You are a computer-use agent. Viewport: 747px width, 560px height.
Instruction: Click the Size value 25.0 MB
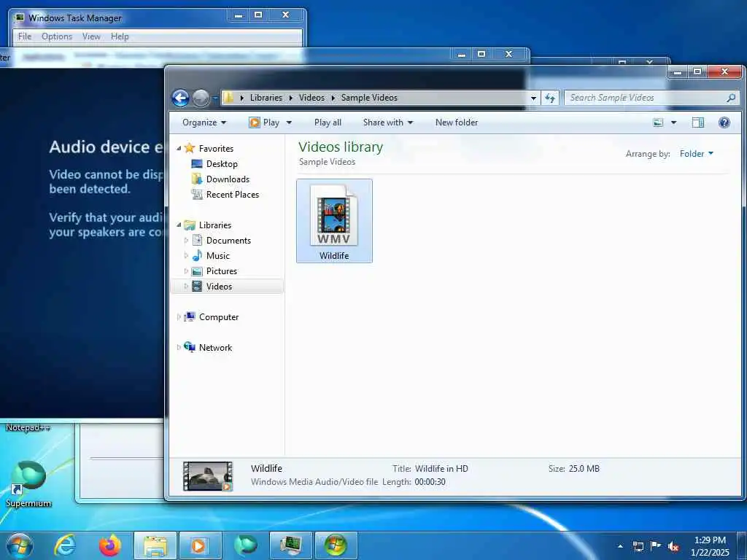tap(584, 469)
